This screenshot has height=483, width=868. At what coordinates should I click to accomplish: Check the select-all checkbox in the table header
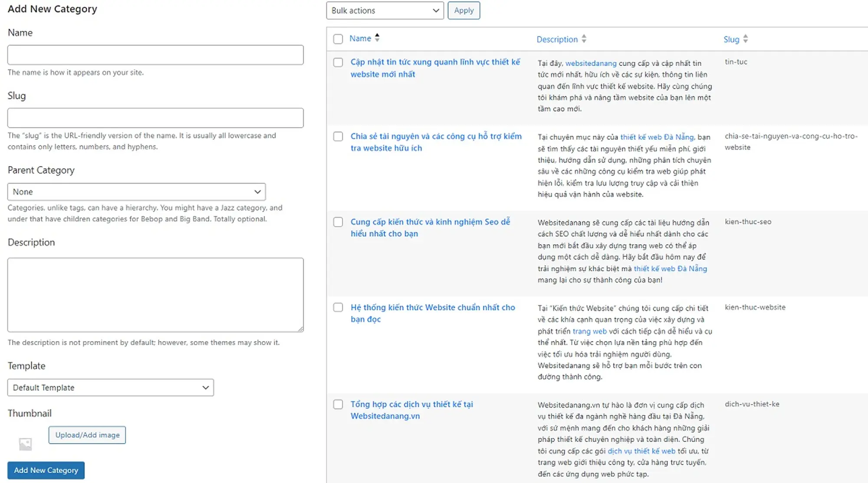click(x=338, y=39)
